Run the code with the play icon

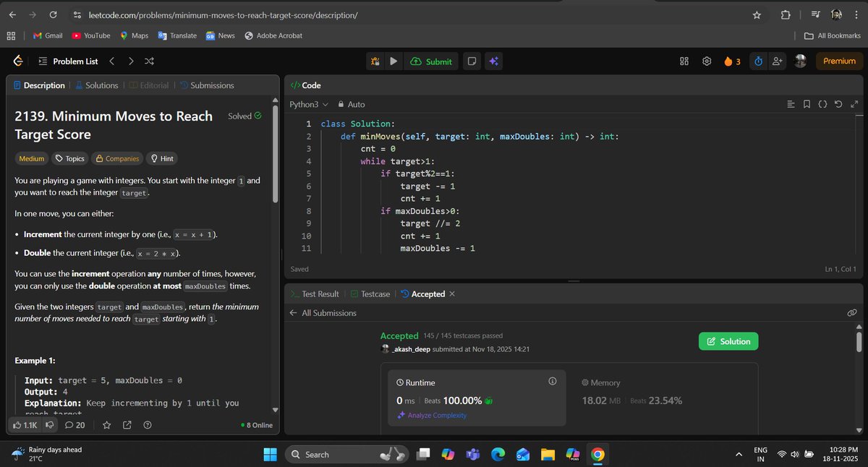(x=393, y=61)
